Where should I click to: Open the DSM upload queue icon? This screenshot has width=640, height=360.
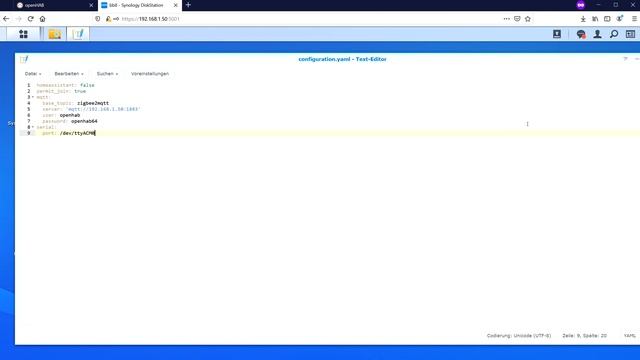pos(557,34)
